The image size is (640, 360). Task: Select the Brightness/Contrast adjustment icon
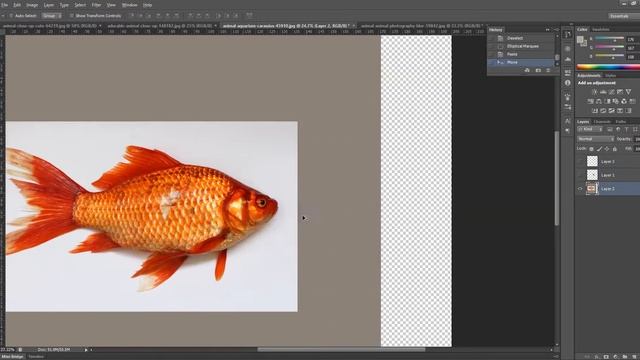(595, 91)
